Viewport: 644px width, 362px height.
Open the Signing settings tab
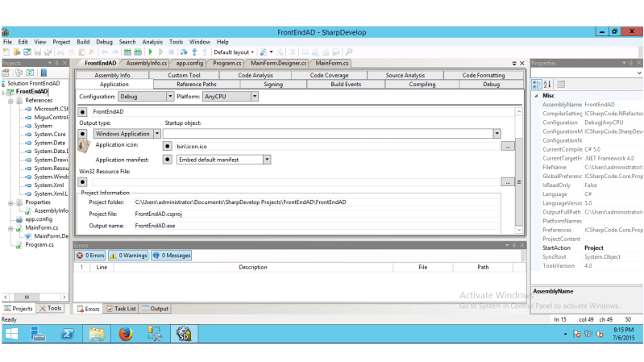tap(273, 84)
